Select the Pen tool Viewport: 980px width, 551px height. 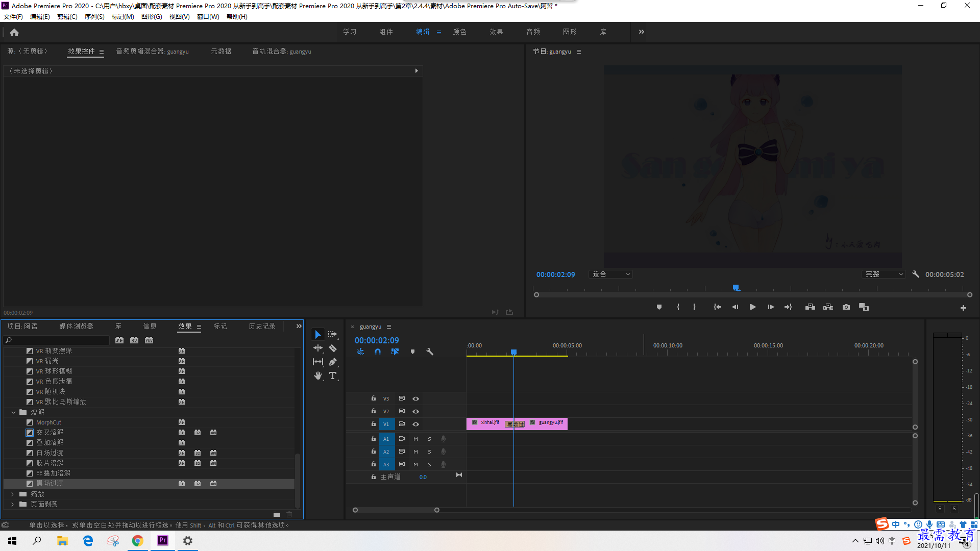(x=333, y=362)
